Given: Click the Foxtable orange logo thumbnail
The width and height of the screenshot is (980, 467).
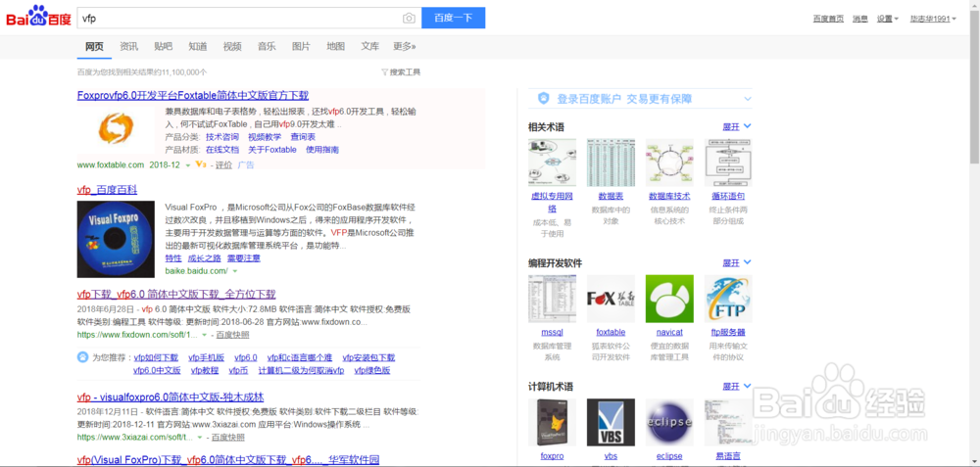Looking at the screenshot, I should pos(117,130).
